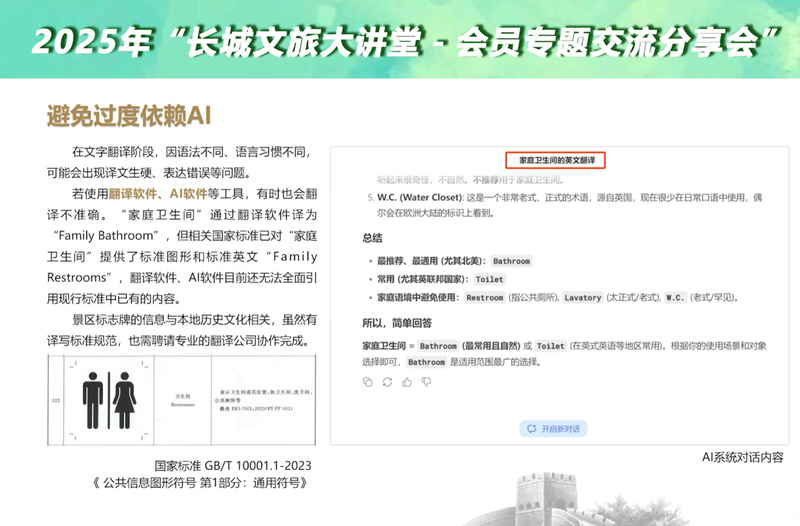Click the 总结 section heading

coord(372,238)
